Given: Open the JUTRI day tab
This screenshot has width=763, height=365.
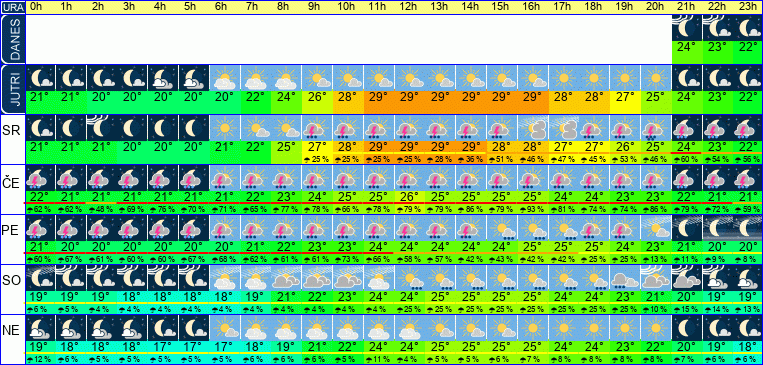Looking at the screenshot, I should (12, 89).
